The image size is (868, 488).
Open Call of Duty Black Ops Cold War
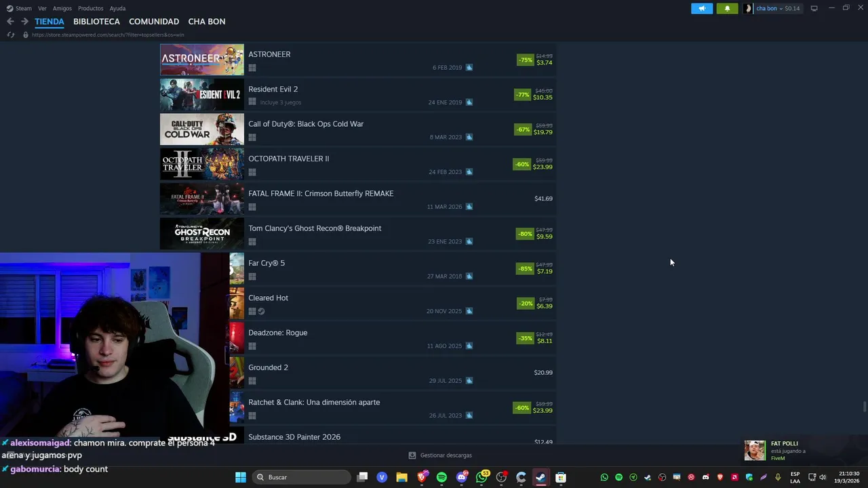coord(306,124)
